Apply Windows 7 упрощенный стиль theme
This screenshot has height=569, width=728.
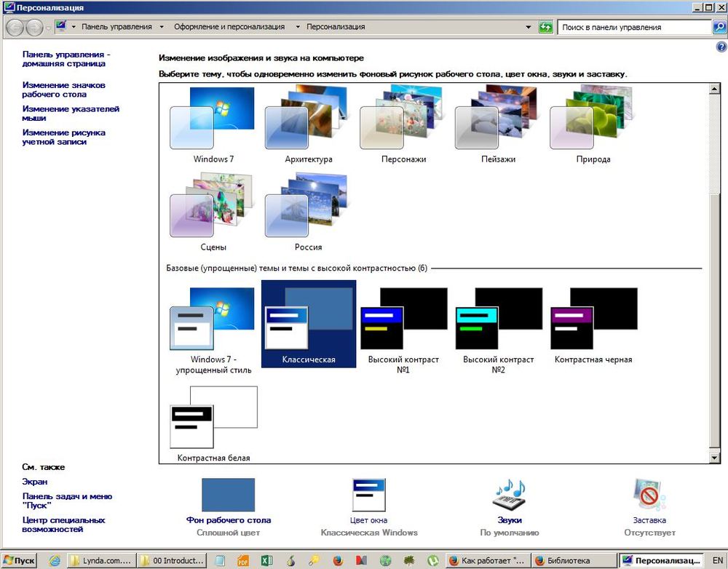click(213, 330)
